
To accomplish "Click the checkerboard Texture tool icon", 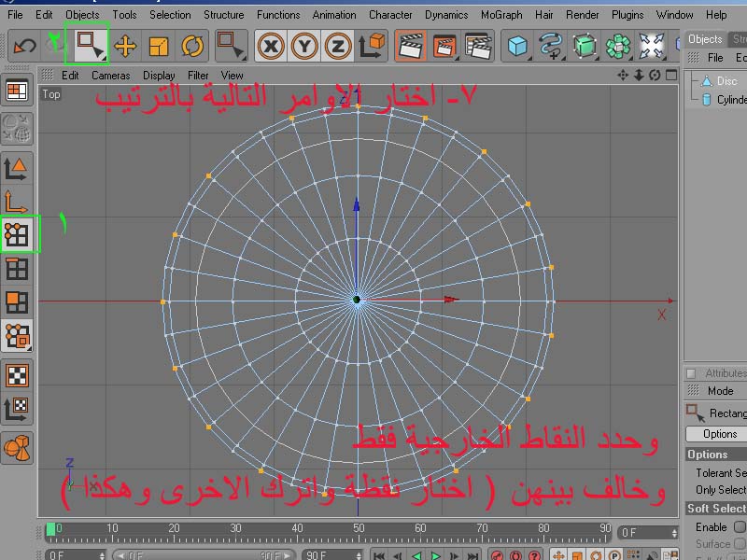I will click(x=18, y=376).
